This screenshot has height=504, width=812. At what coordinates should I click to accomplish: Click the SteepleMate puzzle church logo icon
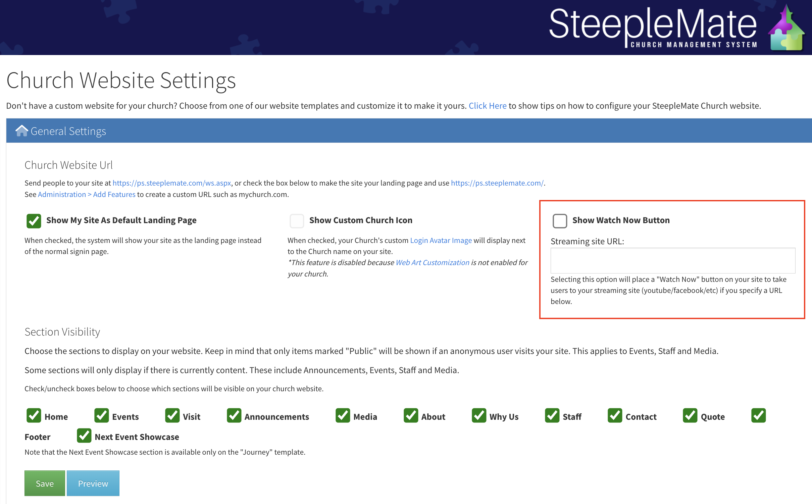(786, 28)
